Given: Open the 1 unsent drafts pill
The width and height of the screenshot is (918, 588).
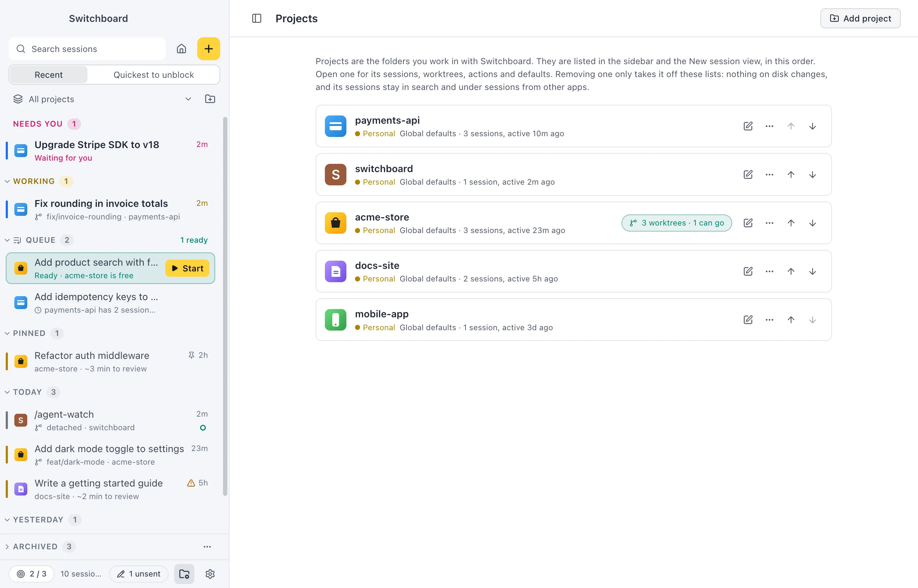Looking at the screenshot, I should (139, 574).
